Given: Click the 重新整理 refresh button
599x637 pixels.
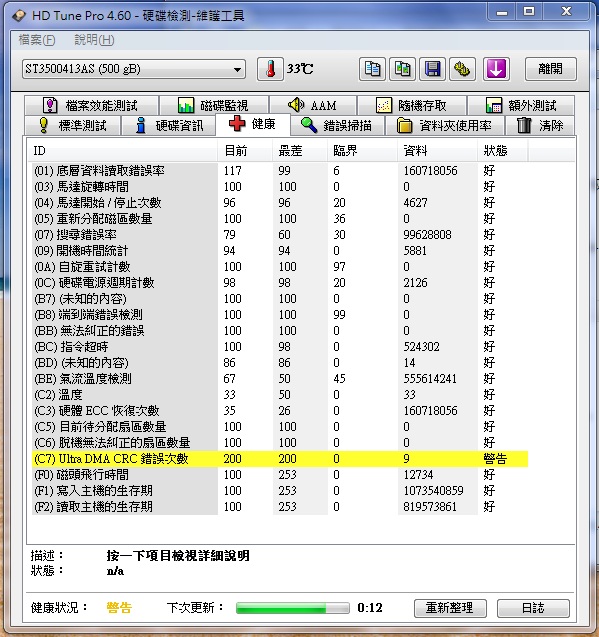Looking at the screenshot, I should pos(450,608).
